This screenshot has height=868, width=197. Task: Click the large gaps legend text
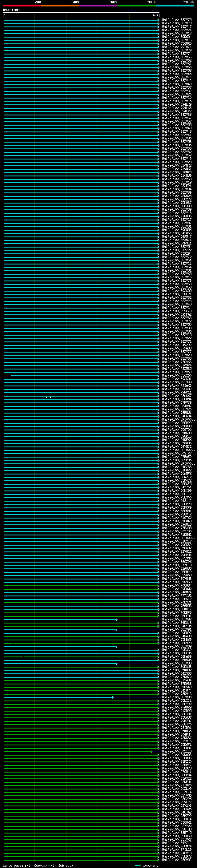pyautogui.click(x=38, y=865)
